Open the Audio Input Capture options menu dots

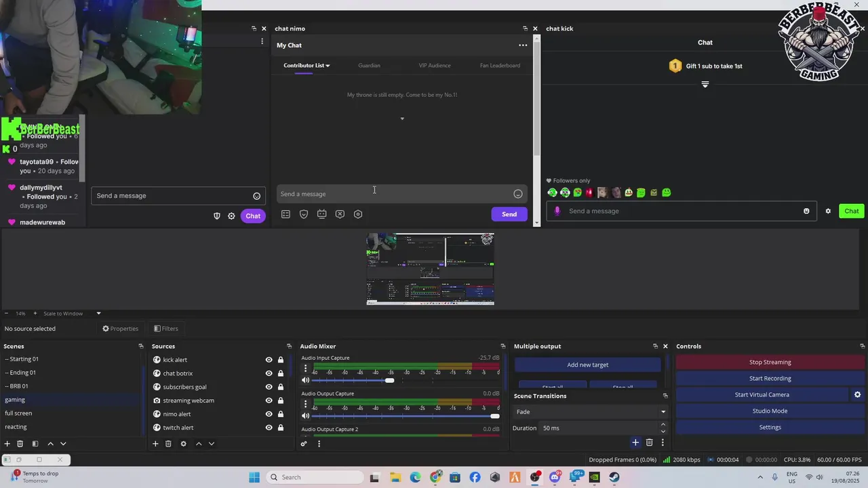pos(305,369)
